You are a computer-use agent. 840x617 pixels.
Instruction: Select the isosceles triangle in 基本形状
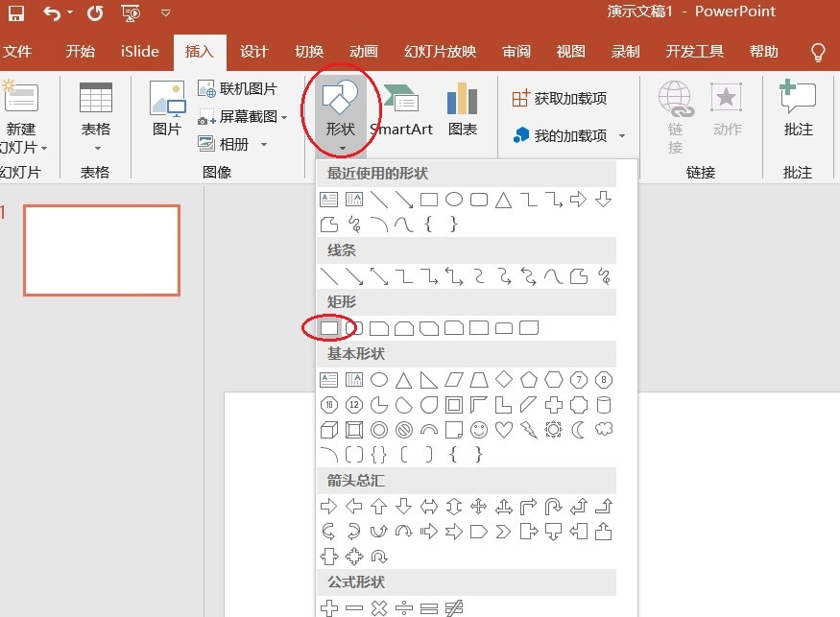click(x=404, y=380)
